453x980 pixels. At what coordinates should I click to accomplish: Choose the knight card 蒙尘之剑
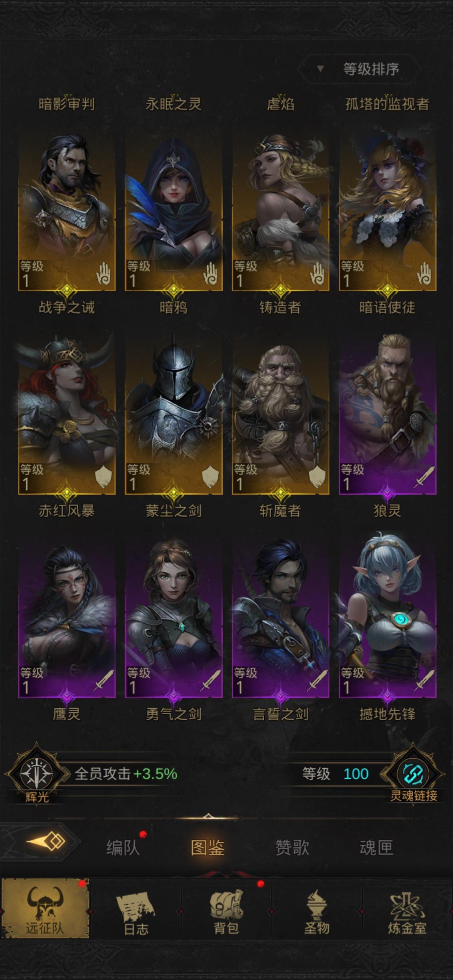point(174,415)
